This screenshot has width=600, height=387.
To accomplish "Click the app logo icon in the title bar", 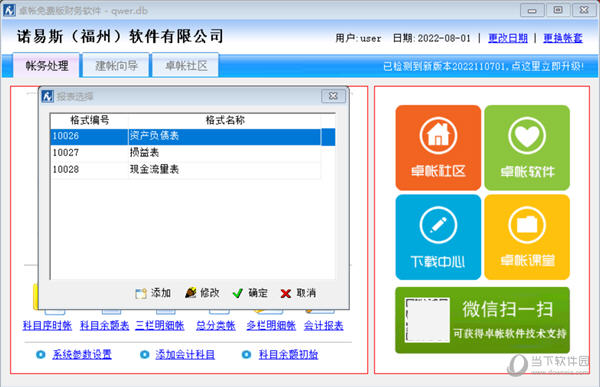I will (9, 10).
